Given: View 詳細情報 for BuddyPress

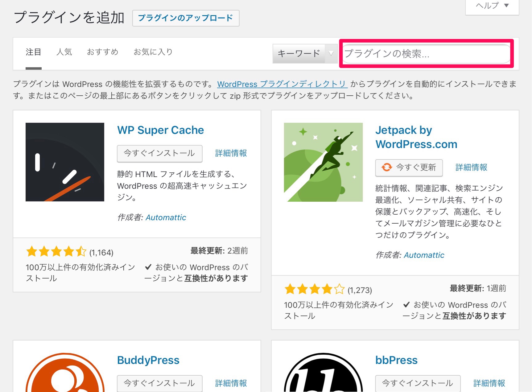Looking at the screenshot, I should point(231,383).
